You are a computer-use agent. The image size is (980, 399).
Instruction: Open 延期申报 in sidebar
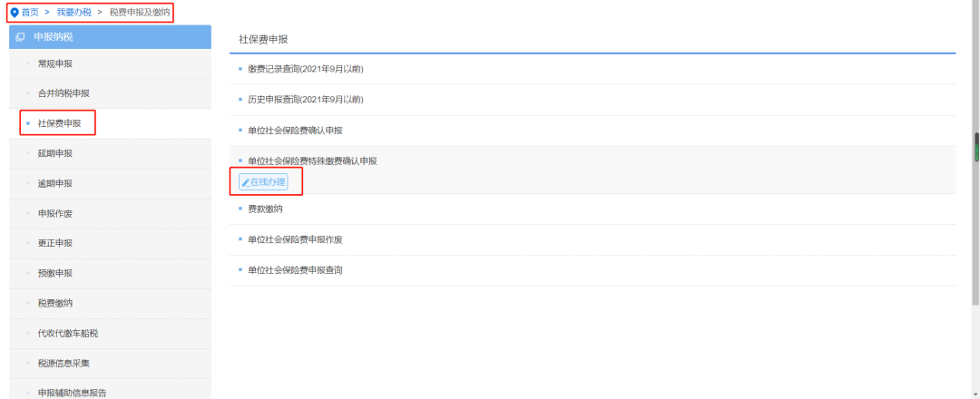[x=55, y=153]
